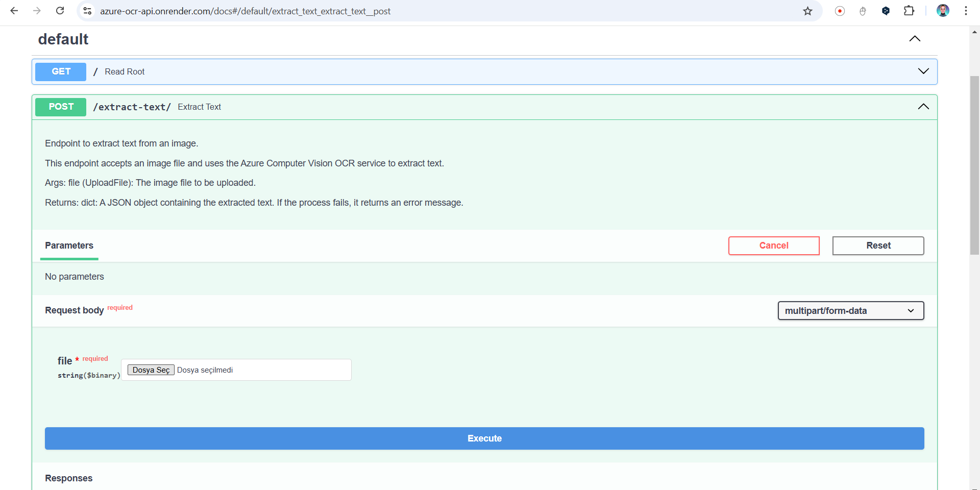Open the multipart/form-data content type dropdown

click(850, 311)
